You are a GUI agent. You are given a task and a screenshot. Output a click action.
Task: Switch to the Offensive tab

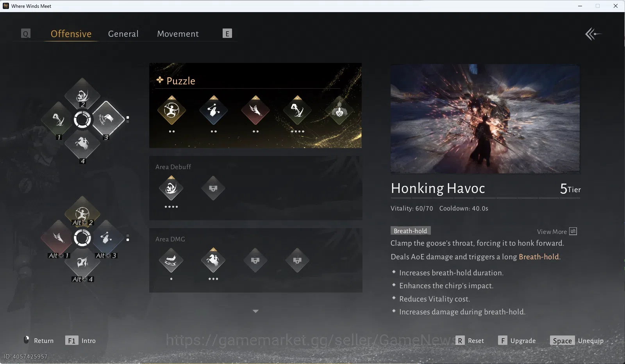[x=71, y=34]
